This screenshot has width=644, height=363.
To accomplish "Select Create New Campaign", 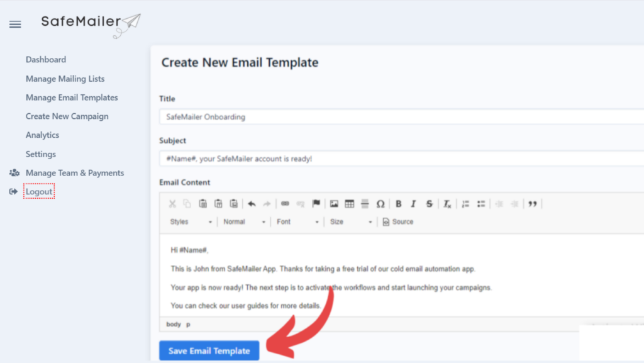I will [x=67, y=116].
